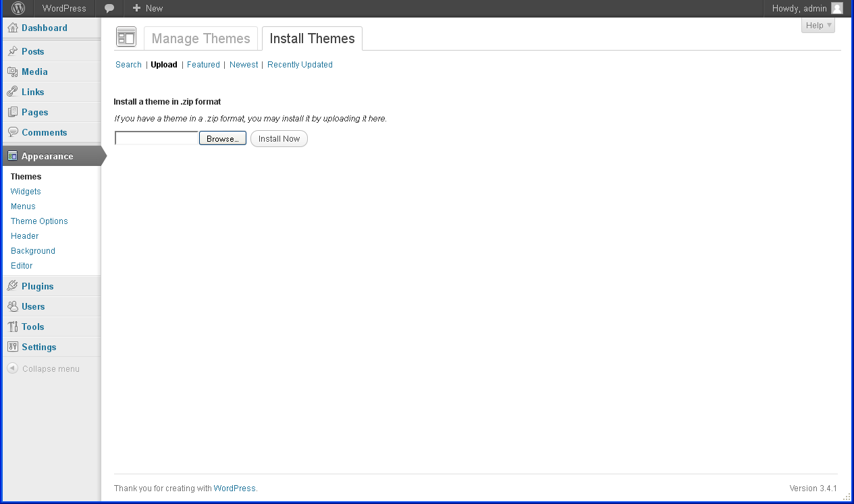The width and height of the screenshot is (854, 504).
Task: Click the Media camera icon
Action: tap(13, 72)
